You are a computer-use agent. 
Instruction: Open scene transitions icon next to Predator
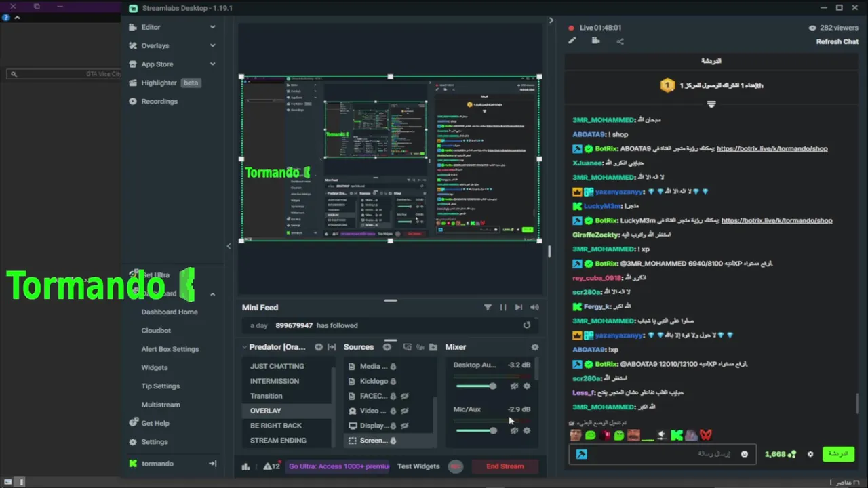click(x=332, y=347)
